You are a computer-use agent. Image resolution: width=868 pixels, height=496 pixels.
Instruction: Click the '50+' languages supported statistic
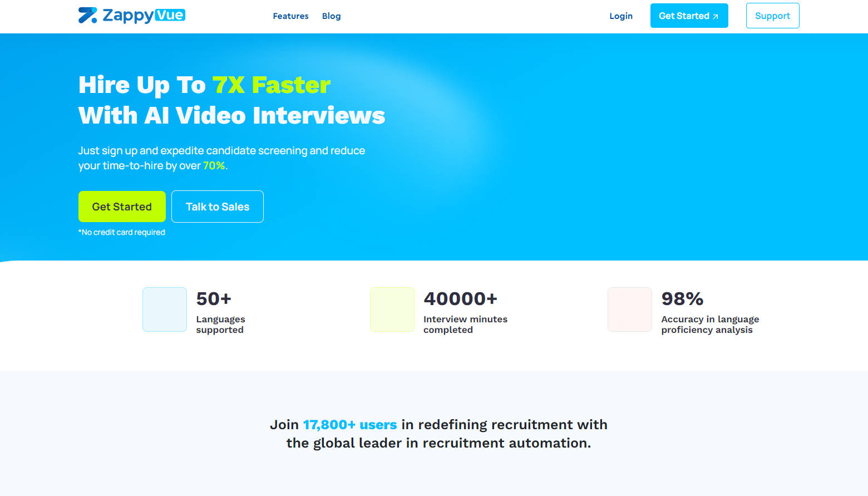tap(214, 299)
